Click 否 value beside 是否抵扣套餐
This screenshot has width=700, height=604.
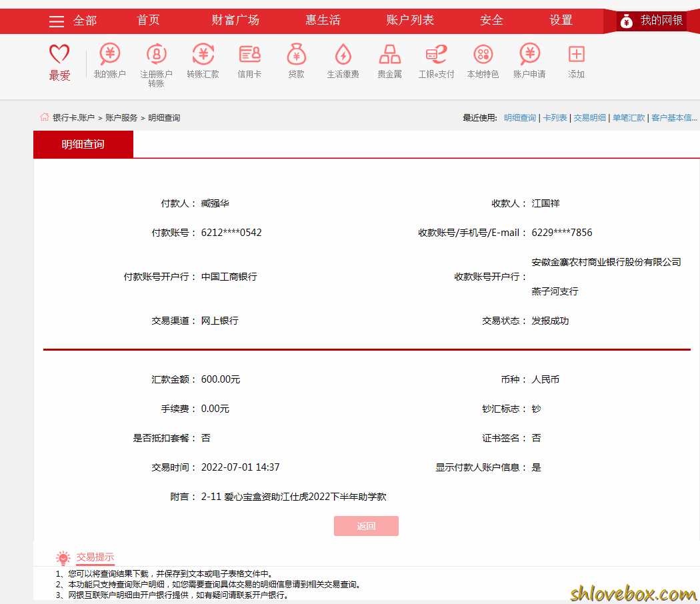205,439
